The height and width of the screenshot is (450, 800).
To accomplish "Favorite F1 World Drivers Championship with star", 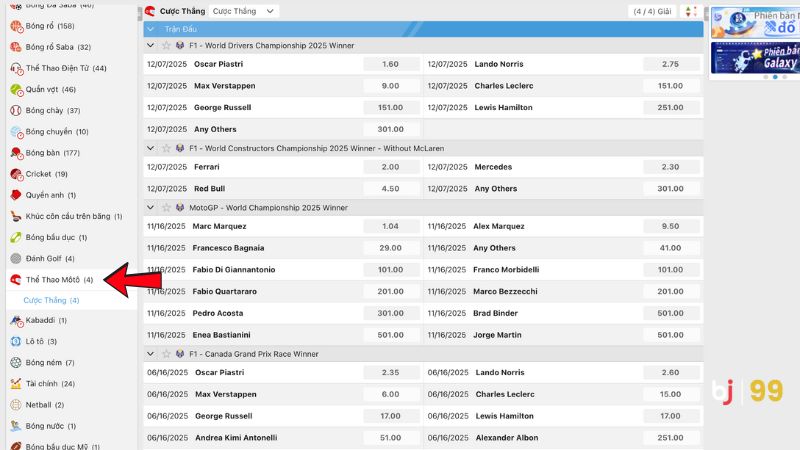I will click(166, 45).
